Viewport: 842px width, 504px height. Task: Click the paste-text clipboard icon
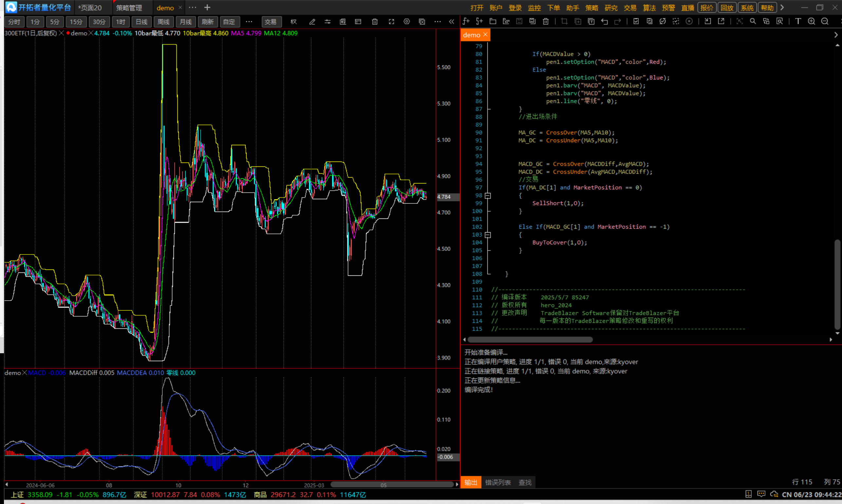click(x=591, y=21)
